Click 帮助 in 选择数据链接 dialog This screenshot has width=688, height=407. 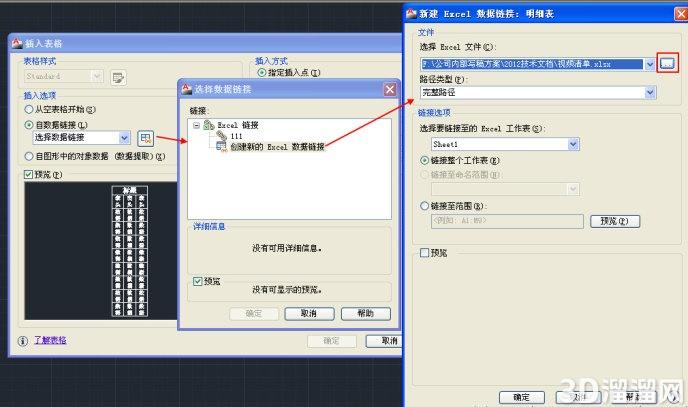click(x=366, y=314)
